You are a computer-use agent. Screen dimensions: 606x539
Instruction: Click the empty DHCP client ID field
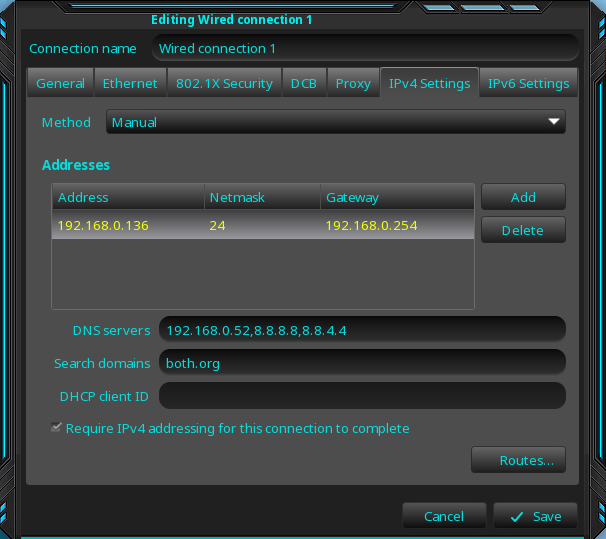pos(362,396)
